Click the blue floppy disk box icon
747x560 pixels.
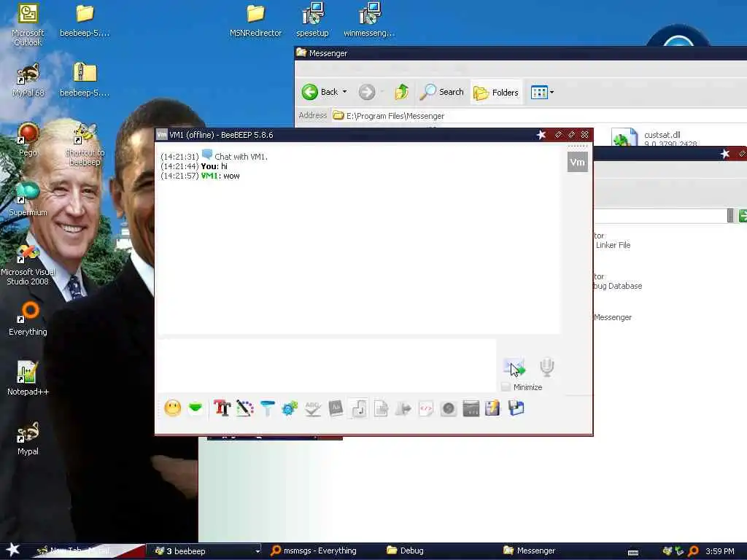coord(516,408)
